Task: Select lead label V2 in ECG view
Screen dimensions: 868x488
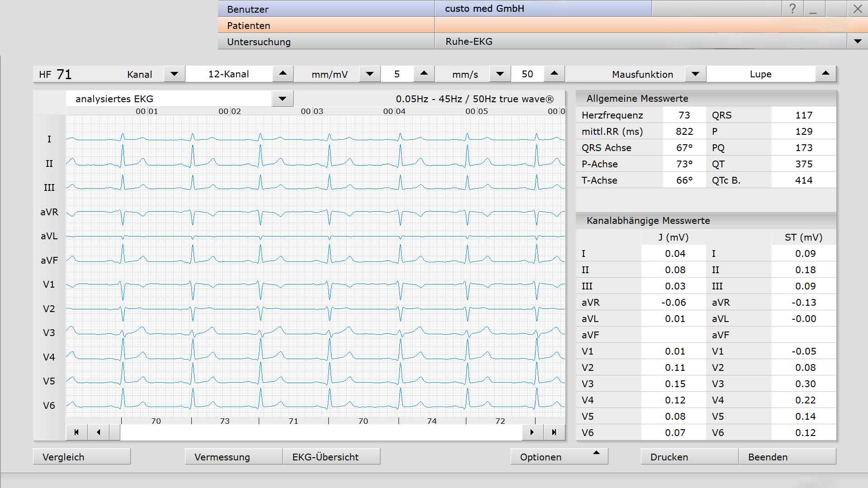Action: (x=49, y=308)
